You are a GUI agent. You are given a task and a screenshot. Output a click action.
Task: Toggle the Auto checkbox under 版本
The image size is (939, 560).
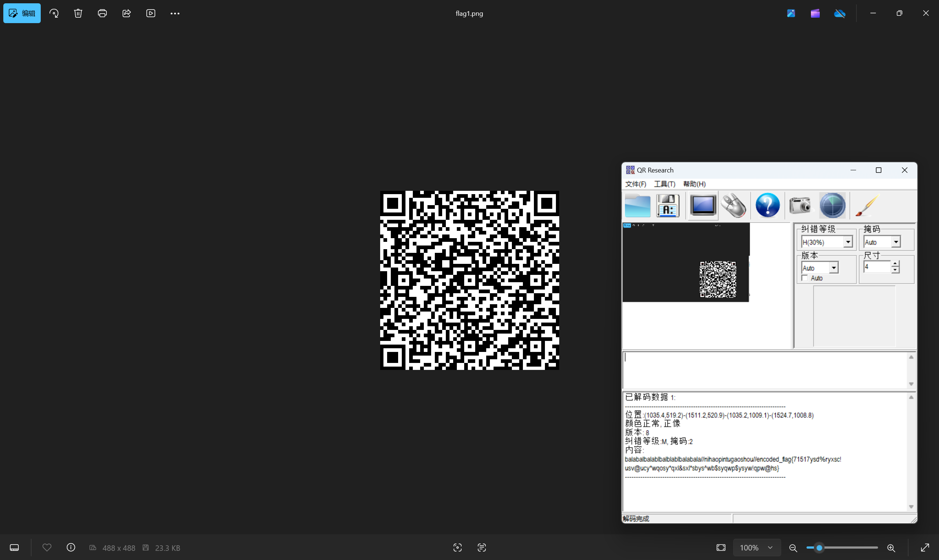(x=805, y=278)
